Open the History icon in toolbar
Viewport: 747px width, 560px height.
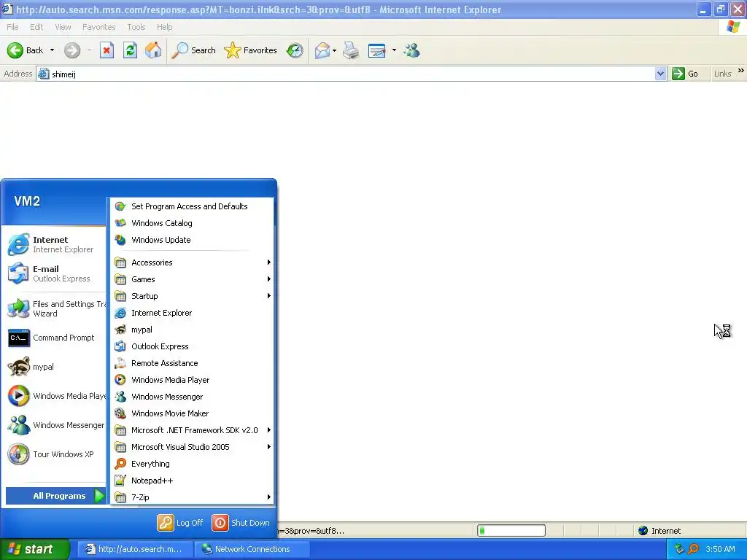pyautogui.click(x=295, y=50)
